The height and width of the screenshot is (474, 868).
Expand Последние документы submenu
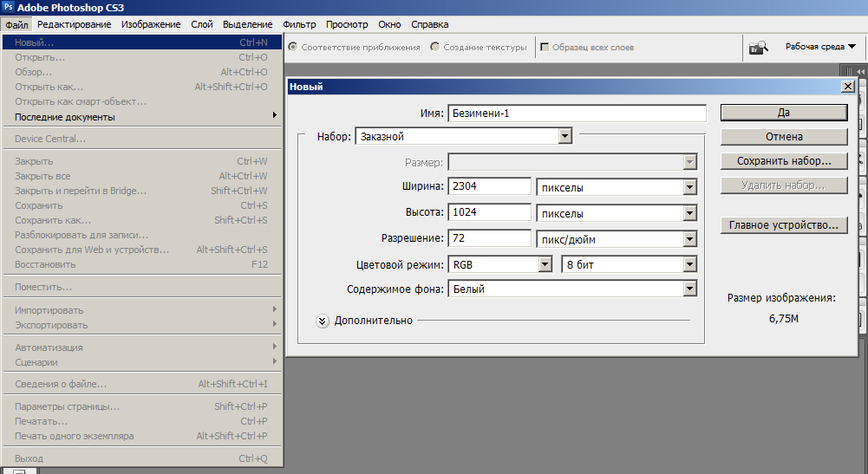click(x=142, y=117)
